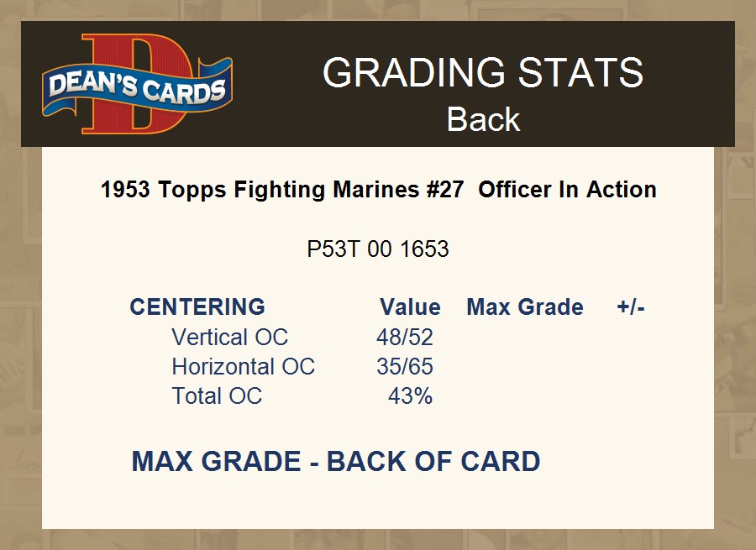Click the 35/65 horizontal centering value
The width and height of the screenshot is (756, 550).
click(x=405, y=367)
